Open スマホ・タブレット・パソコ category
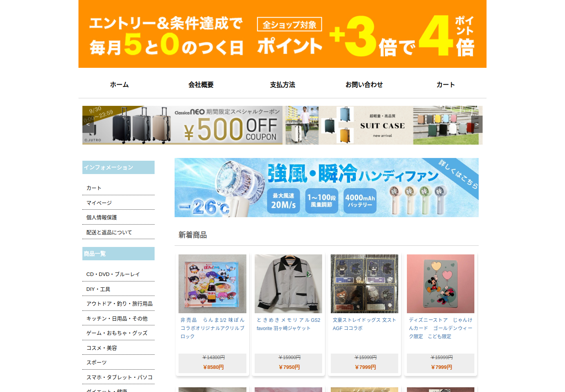Screen dimensions: 565x392 118,377
